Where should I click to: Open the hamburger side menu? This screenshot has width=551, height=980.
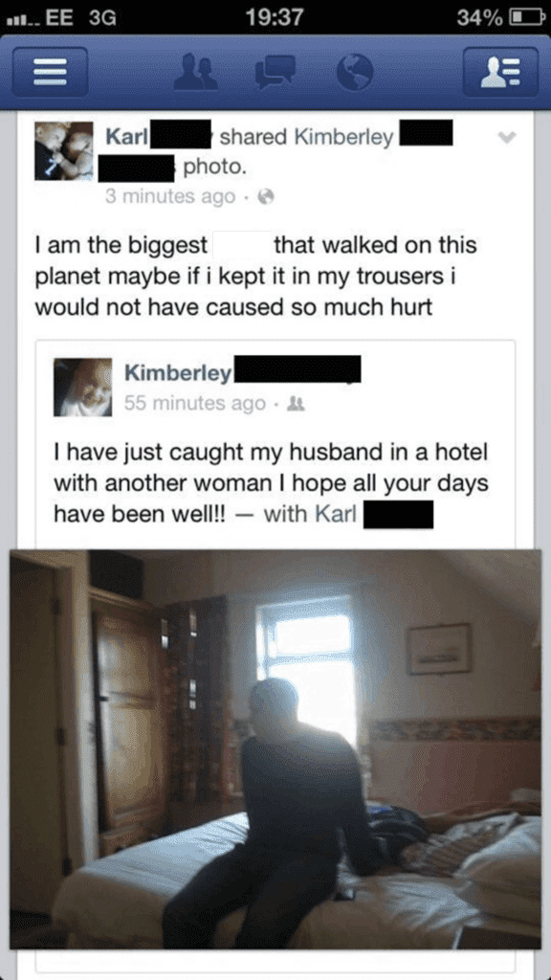[50, 72]
